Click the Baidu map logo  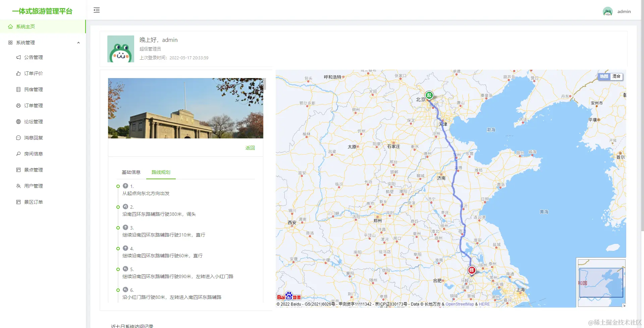[x=289, y=296]
